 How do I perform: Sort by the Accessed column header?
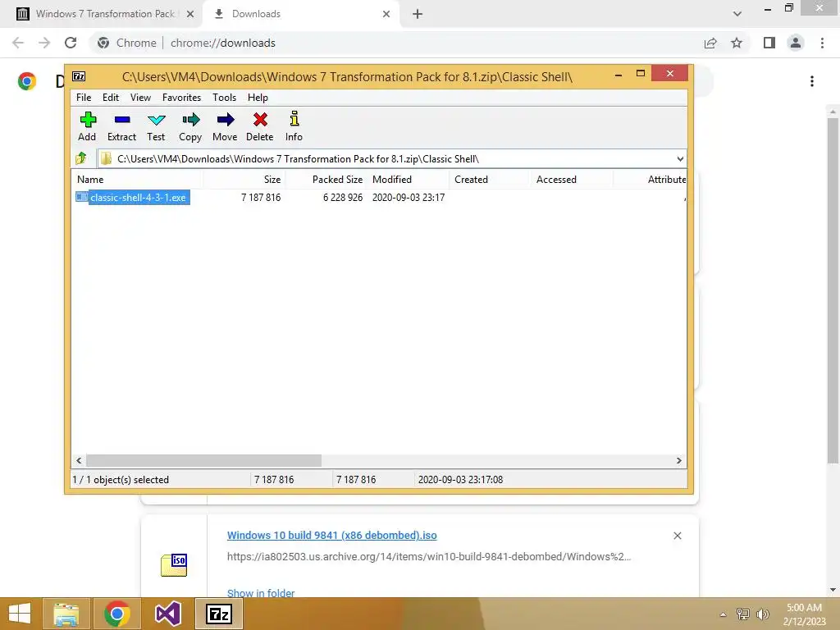pos(572,180)
